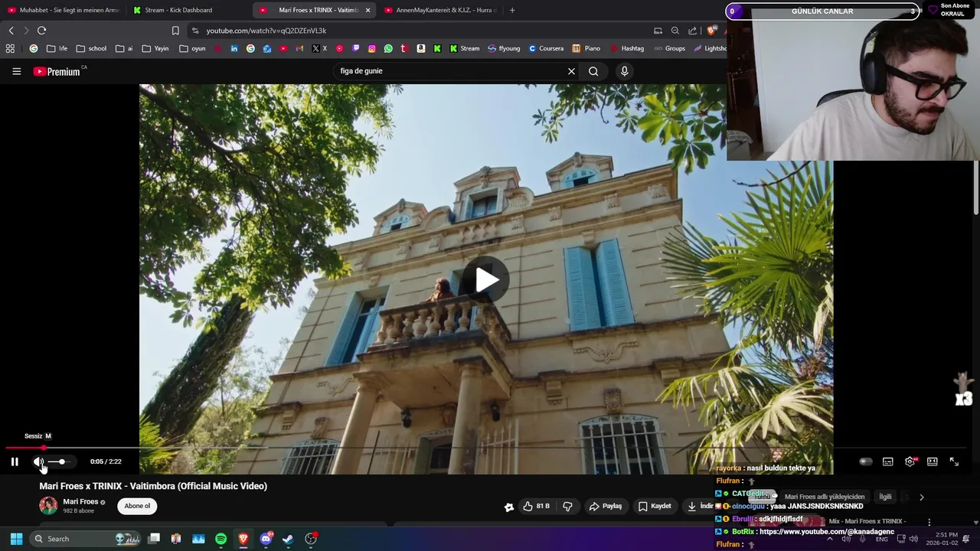Viewport: 980px width, 551px height.
Task: Open the 'oyun' bookmarks folder
Action: pyautogui.click(x=192, y=48)
